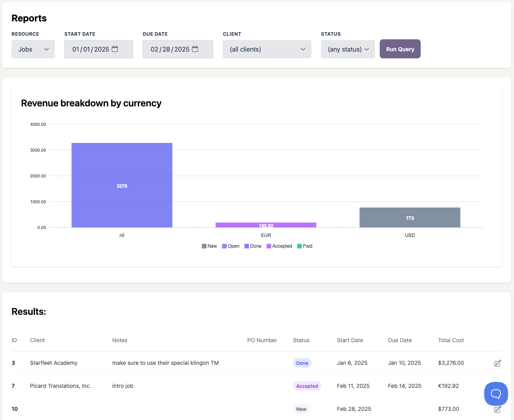514x420 pixels.
Task: Open the Start Date calendar picker
Action: 115,48
